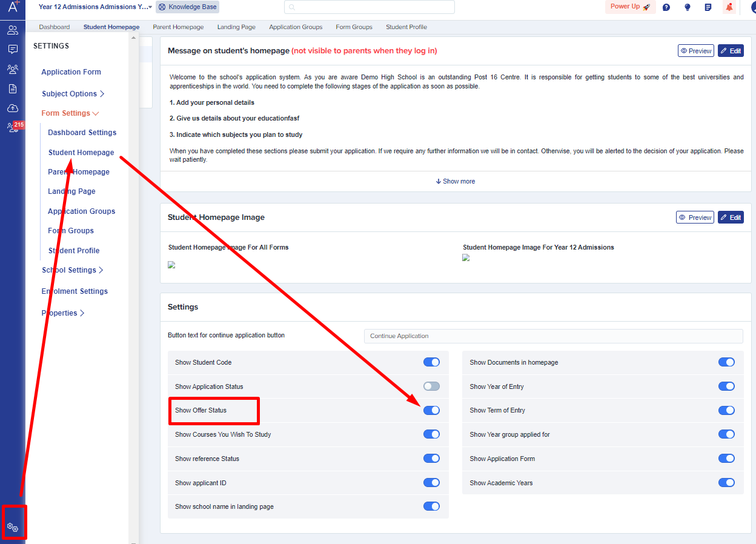Open Knowledge Base button
Screen dimensions: 756x544
pyautogui.click(x=187, y=7)
